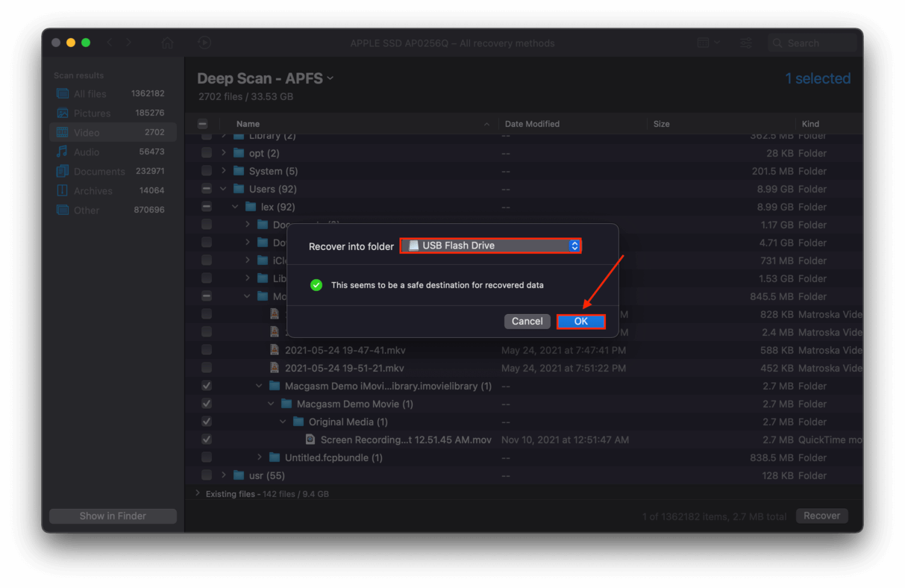Click Show in Finder button
Viewport: 905px width, 588px height.
tap(113, 516)
